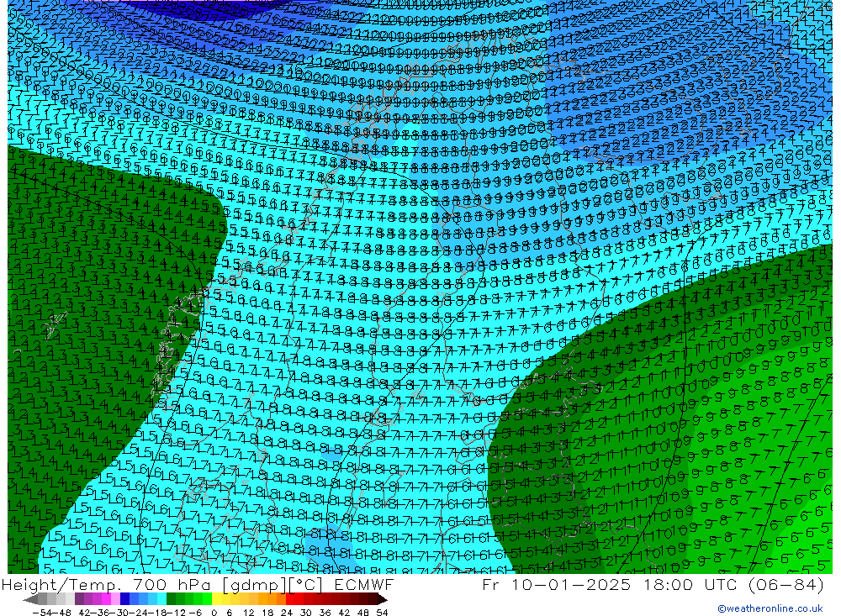Click the cyan legend swatch near -18

click(x=161, y=600)
